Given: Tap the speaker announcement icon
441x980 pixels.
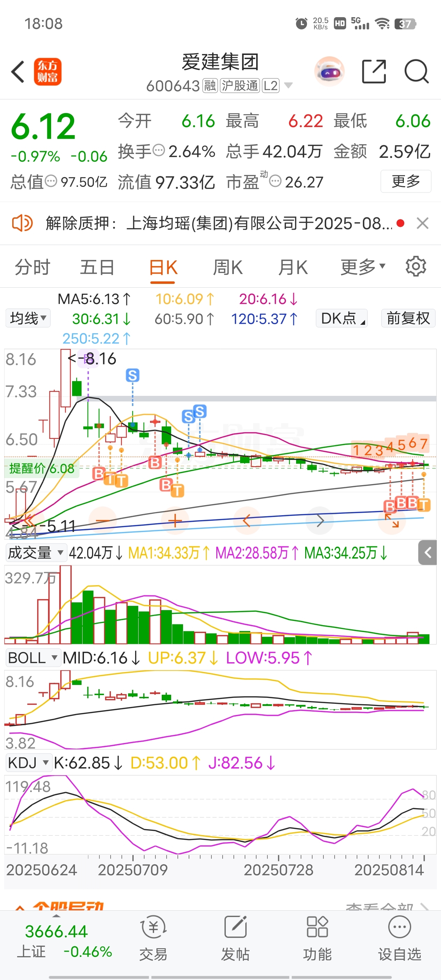Looking at the screenshot, I should [x=22, y=223].
